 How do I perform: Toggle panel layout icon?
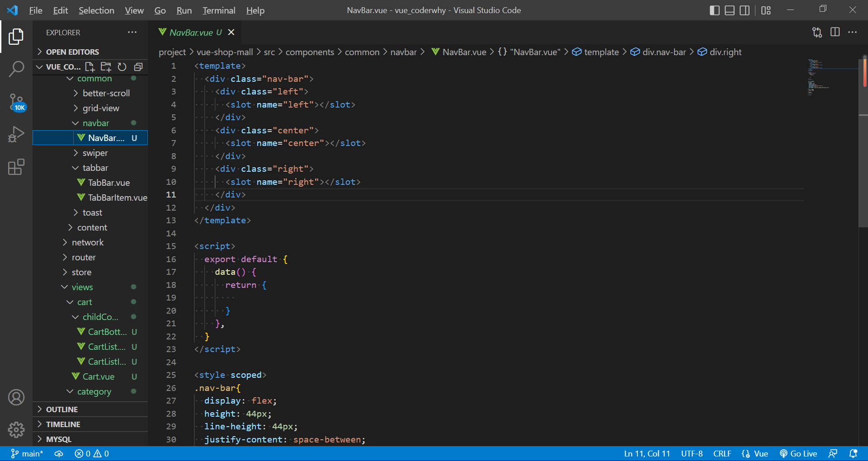[730, 10]
